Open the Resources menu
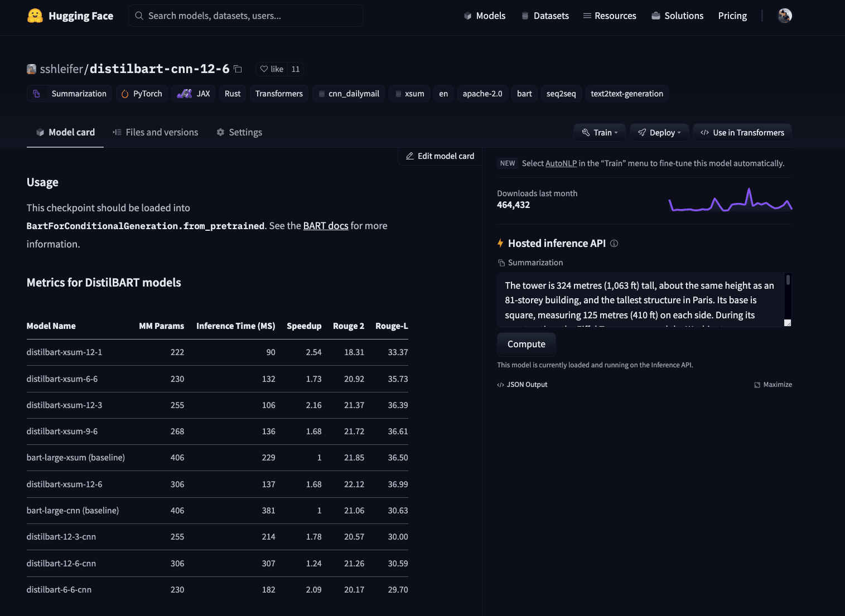 click(x=610, y=16)
